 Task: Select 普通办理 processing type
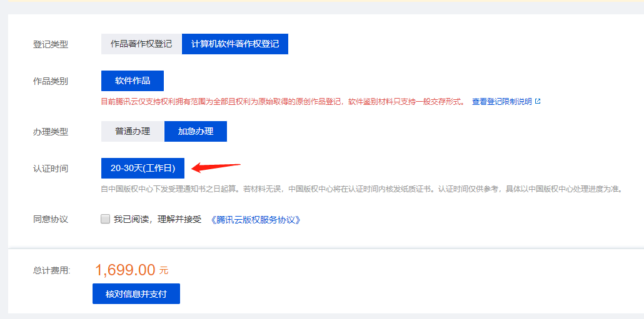tap(133, 132)
